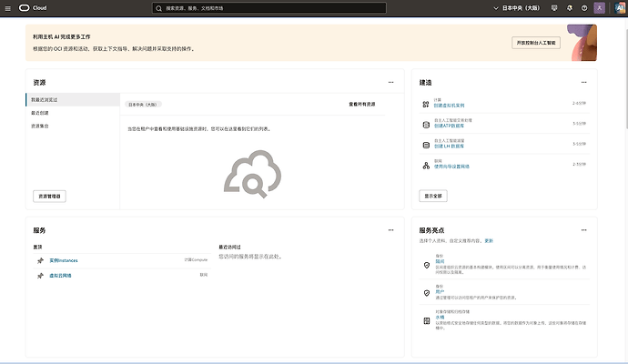
Task: Click the pin icon beside 虚拟云网络
Action: [x=40, y=276]
